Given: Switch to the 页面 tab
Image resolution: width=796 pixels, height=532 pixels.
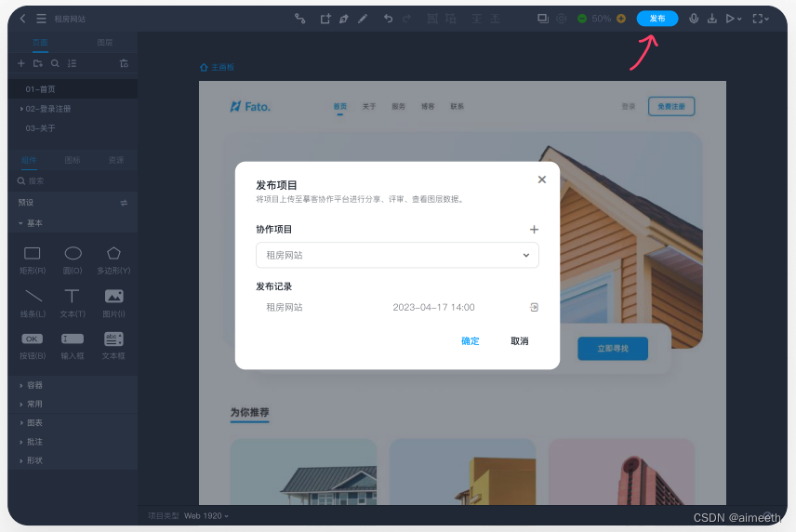Looking at the screenshot, I should click(40, 42).
